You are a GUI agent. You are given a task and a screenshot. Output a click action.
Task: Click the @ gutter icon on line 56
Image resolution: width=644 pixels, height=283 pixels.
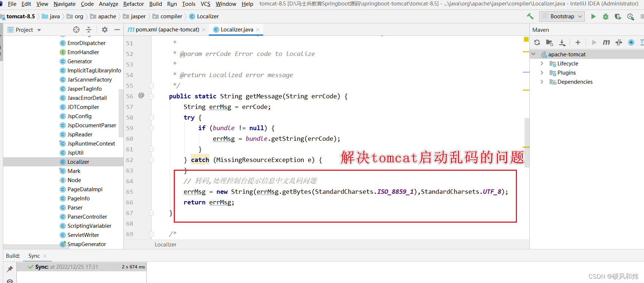[141, 95]
